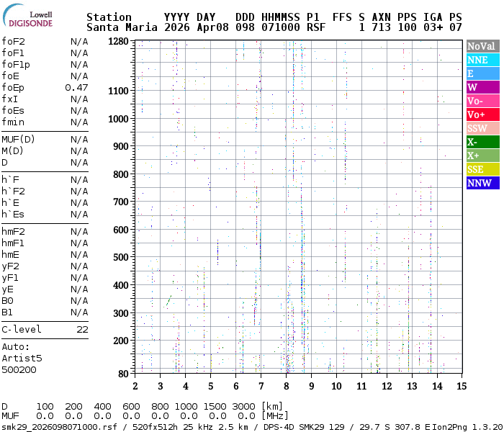Click the C-level value 22
The height and width of the screenshot is (432, 504).
click(x=82, y=329)
